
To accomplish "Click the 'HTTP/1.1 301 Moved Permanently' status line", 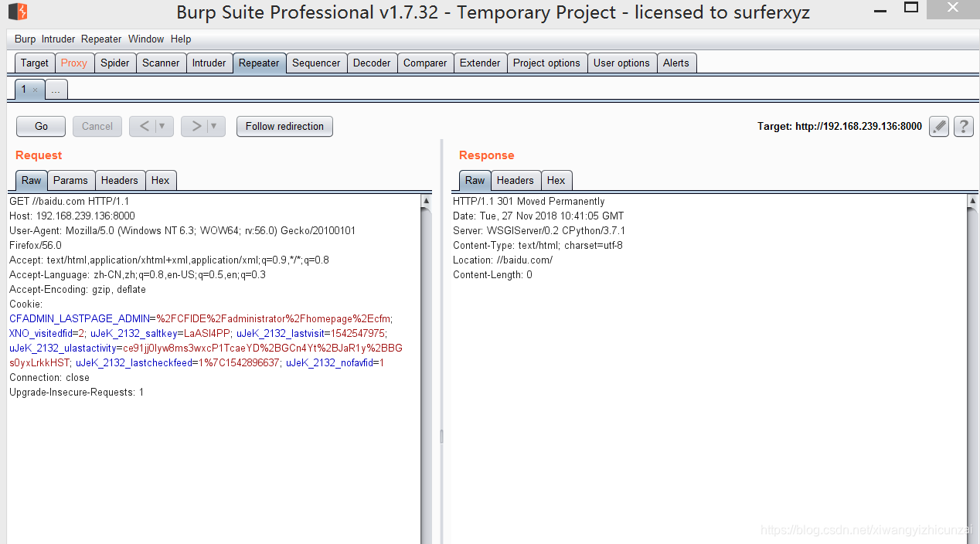I will (529, 201).
